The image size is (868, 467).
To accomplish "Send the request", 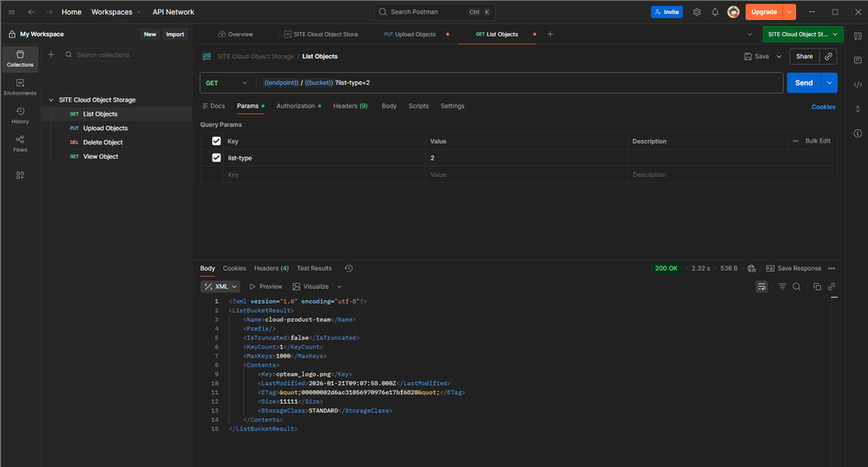I will pos(804,83).
